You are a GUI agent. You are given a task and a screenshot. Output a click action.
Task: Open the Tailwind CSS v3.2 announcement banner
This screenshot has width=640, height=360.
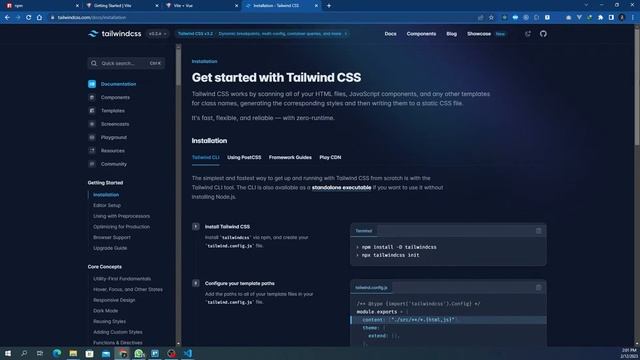pos(262,34)
